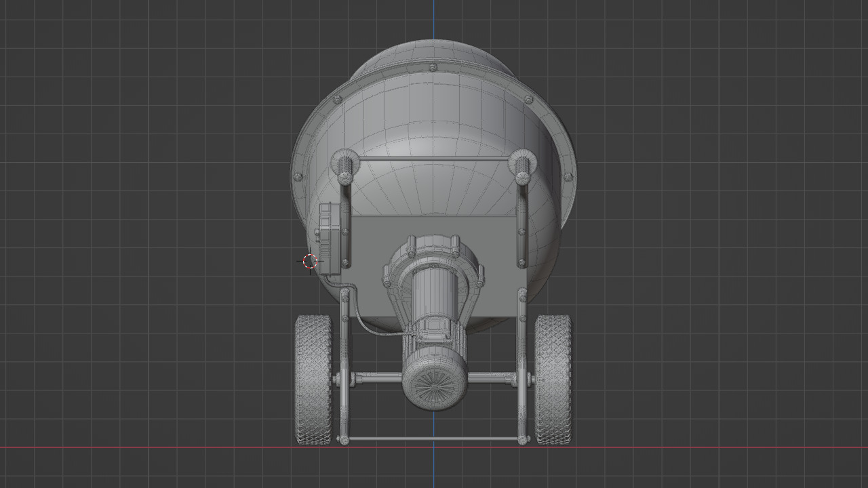Select the 3D cursor crosshair marker
The width and height of the screenshot is (868, 488).
(310, 262)
